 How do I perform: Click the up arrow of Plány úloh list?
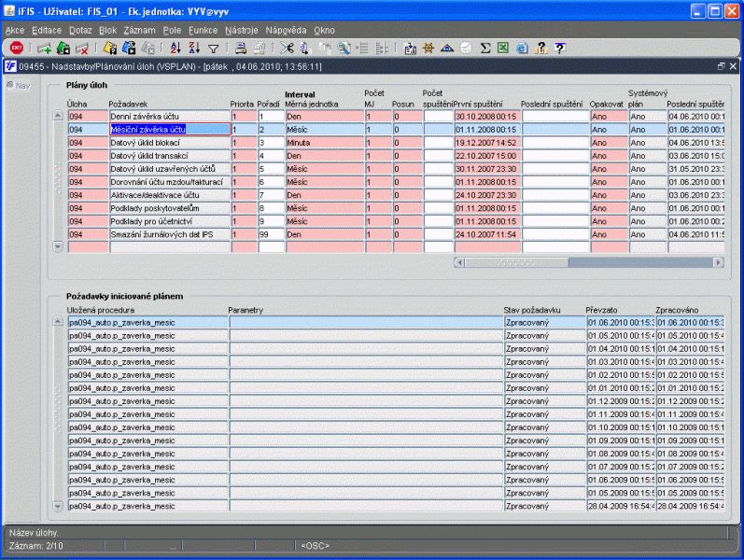click(x=58, y=116)
